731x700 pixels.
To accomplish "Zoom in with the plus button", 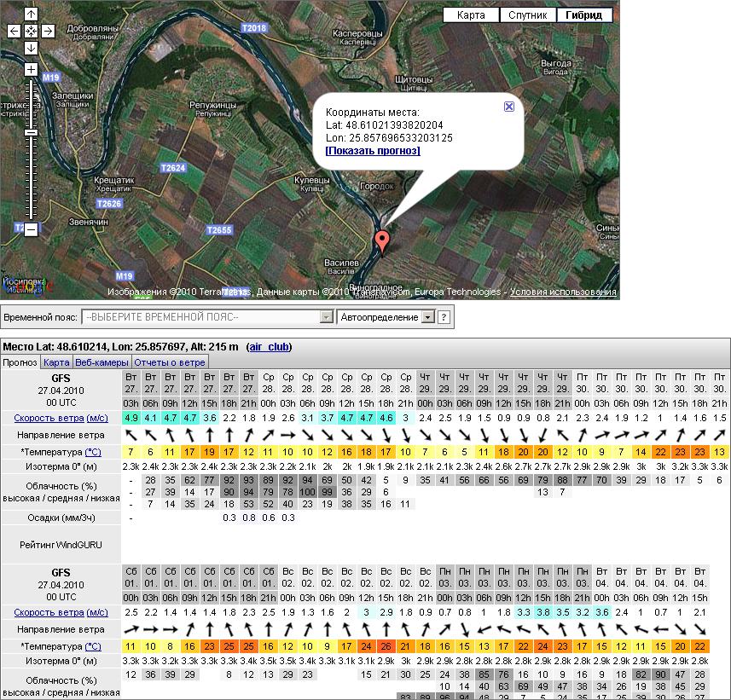I will point(31,69).
